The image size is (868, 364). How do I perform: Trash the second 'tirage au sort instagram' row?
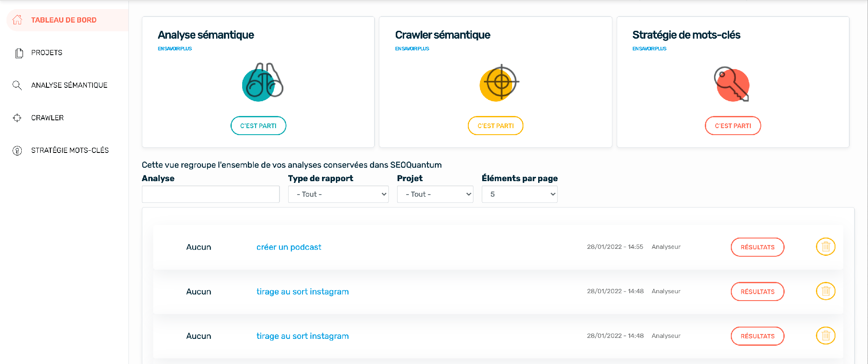pyautogui.click(x=825, y=336)
